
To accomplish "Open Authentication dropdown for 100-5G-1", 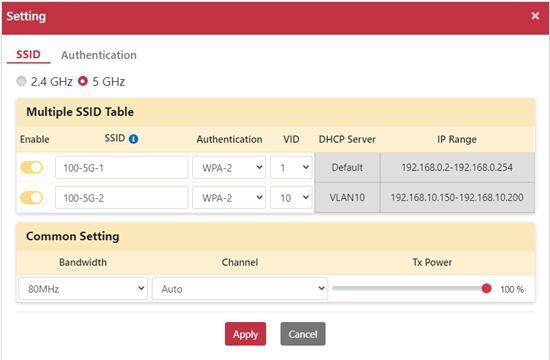I will [229, 168].
